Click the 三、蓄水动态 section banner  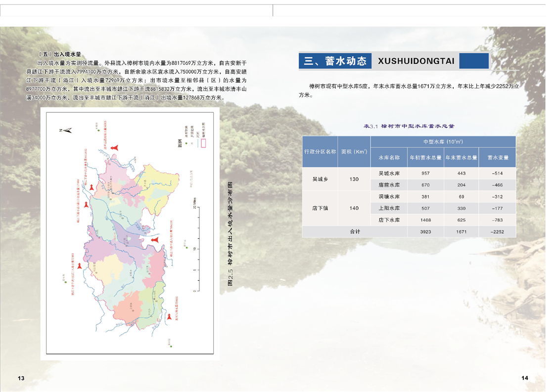(335, 61)
